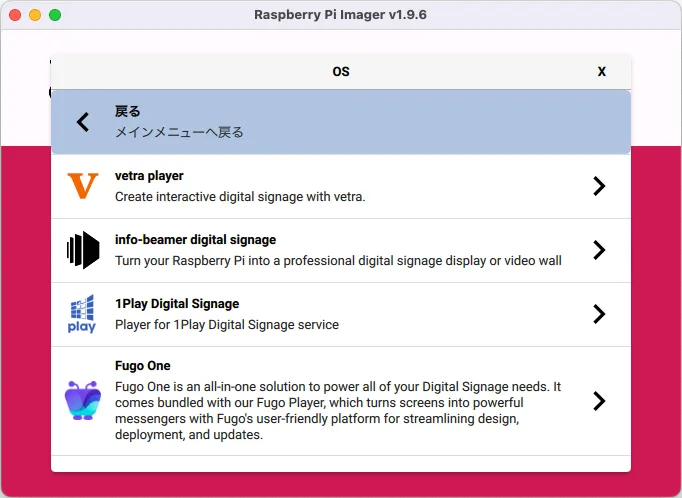The width and height of the screenshot is (682, 498).
Task: Click the Fugo One purple mascot icon
Action: pyautogui.click(x=83, y=401)
